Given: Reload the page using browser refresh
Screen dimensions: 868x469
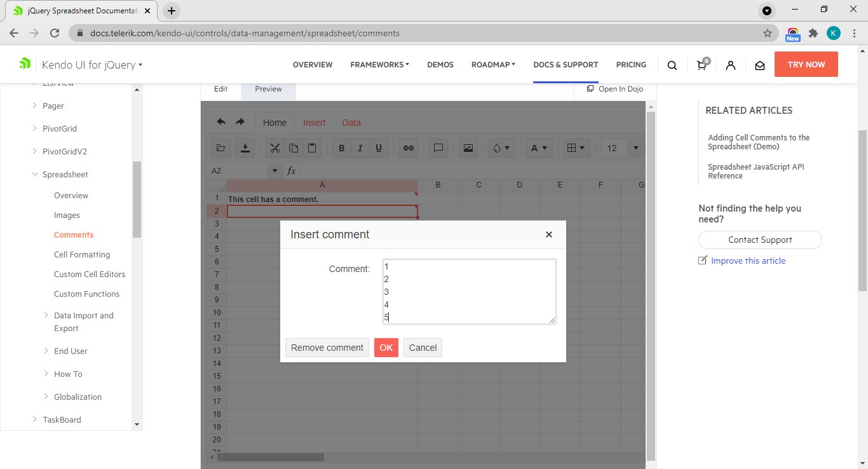Looking at the screenshot, I should click(55, 33).
